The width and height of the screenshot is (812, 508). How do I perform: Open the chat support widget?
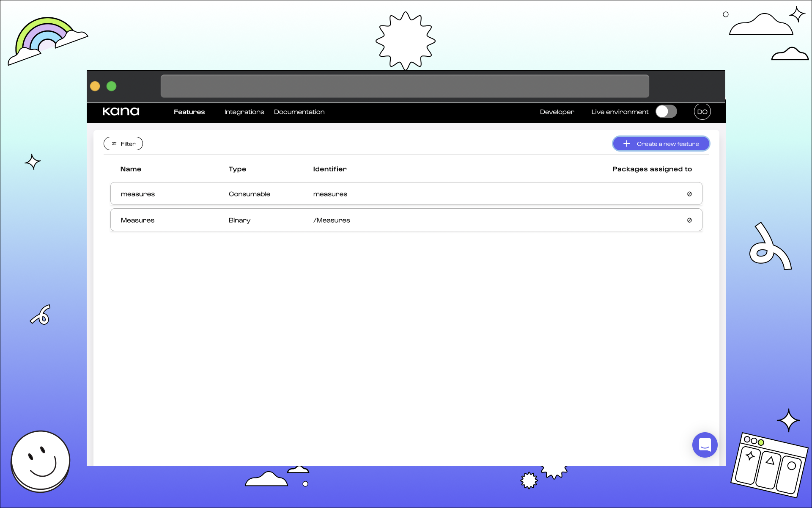[705, 444]
